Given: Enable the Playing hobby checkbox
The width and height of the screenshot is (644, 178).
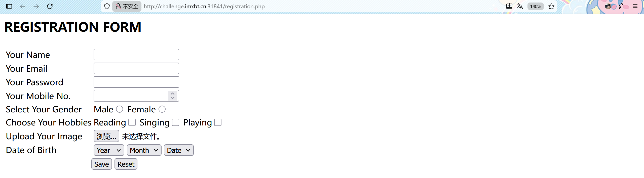Looking at the screenshot, I should [218, 122].
